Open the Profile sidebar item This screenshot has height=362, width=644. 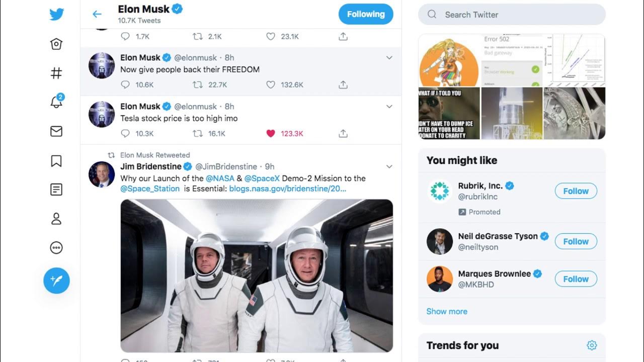click(x=56, y=219)
